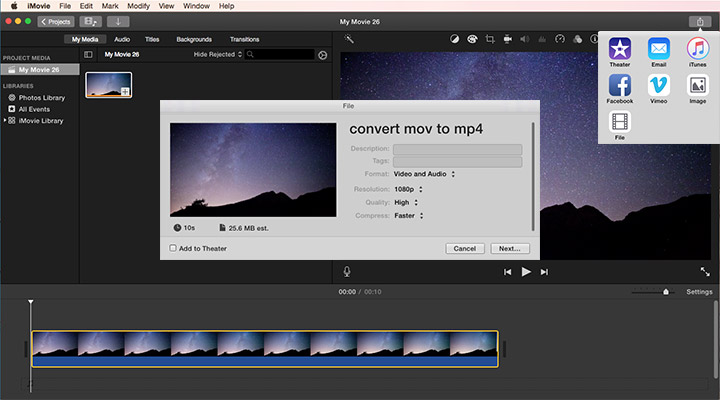The height and width of the screenshot is (400, 720).
Task: Click the microphone voiceover icon
Action: (x=347, y=271)
